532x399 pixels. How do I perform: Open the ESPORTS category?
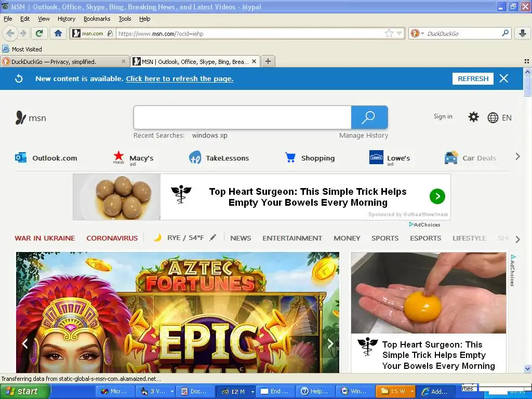click(425, 238)
